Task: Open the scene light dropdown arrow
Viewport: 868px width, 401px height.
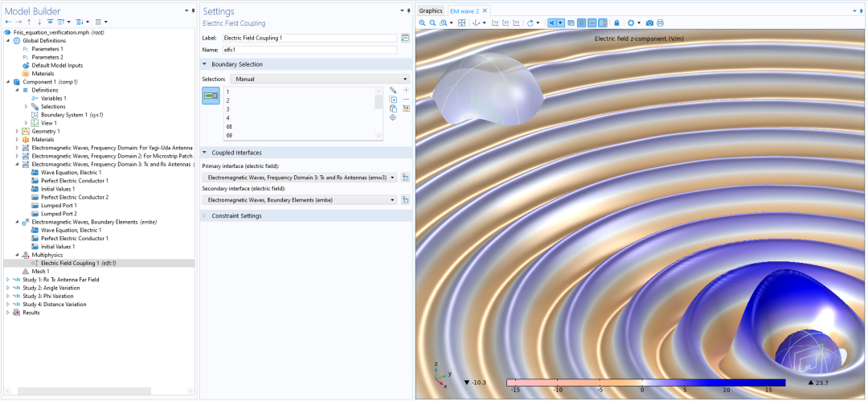Action: coord(561,23)
